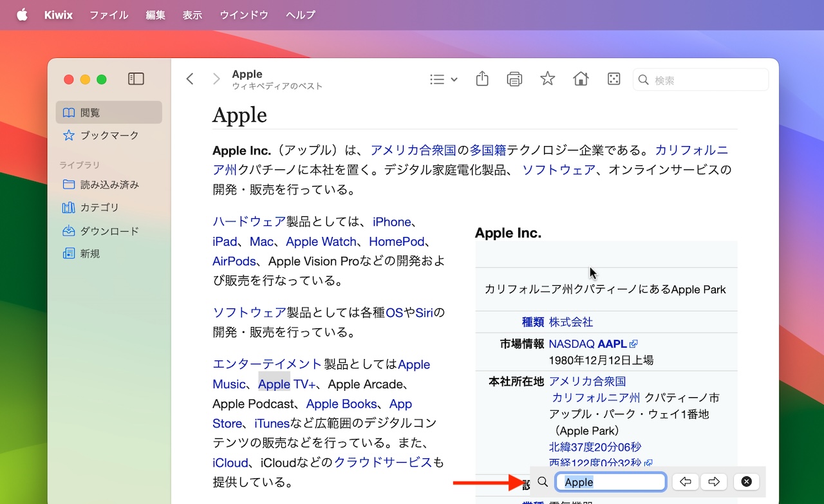Viewport: 824px width, 504px height.
Task: Open the iTunes link
Action: tap(272, 424)
